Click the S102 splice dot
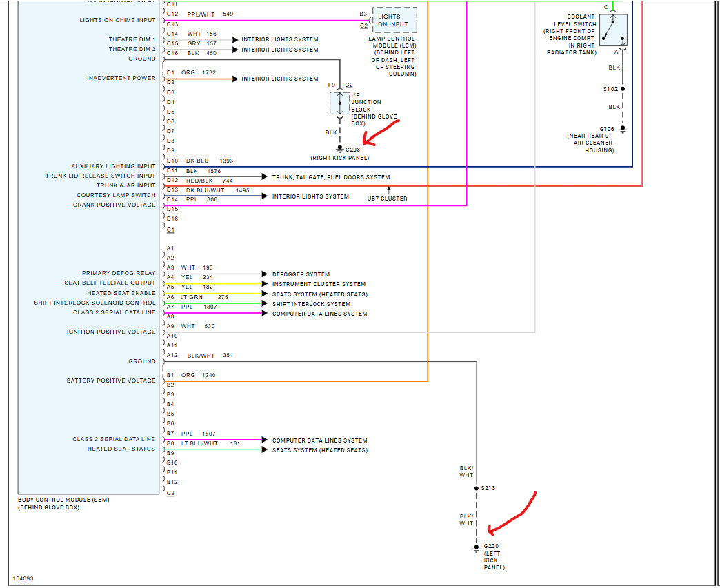 (623, 89)
